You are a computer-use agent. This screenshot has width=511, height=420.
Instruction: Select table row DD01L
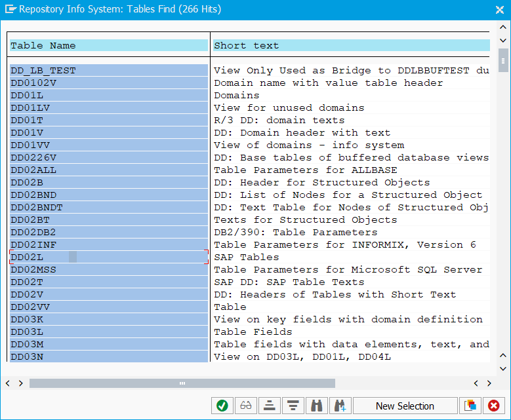tap(108, 96)
